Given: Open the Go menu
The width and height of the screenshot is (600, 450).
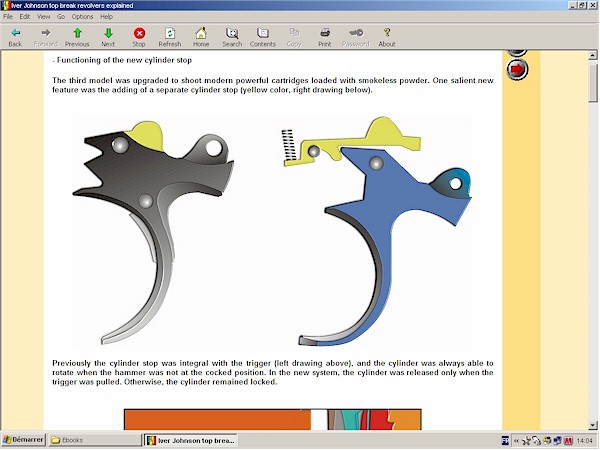Looking at the screenshot, I should [x=61, y=16].
